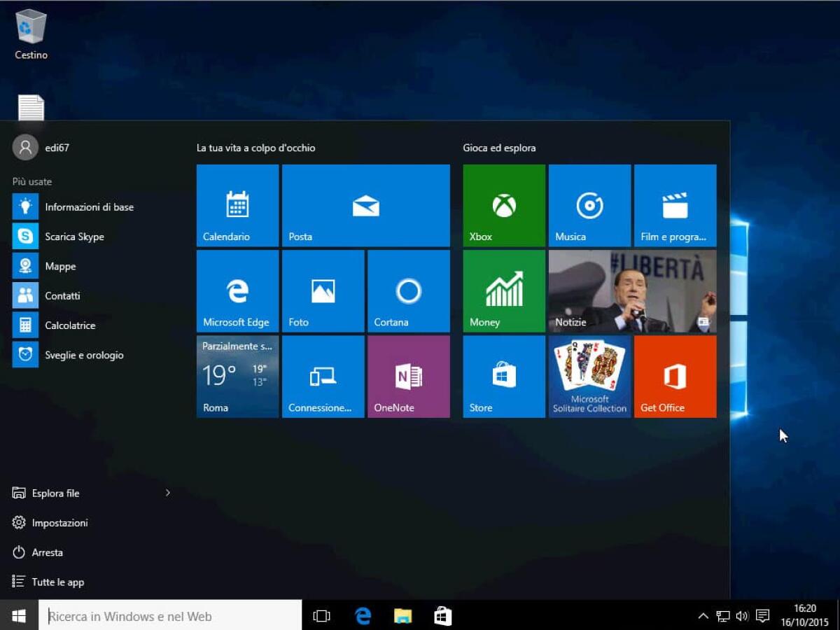
Task: Open the Notizie news tile
Action: click(x=631, y=290)
